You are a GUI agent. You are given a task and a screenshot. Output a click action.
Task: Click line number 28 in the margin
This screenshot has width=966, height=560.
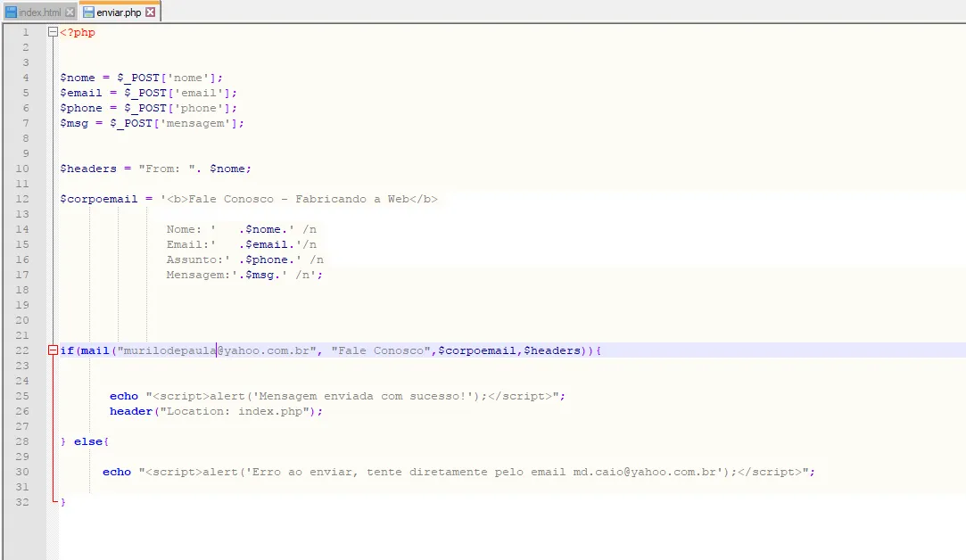(x=23, y=441)
